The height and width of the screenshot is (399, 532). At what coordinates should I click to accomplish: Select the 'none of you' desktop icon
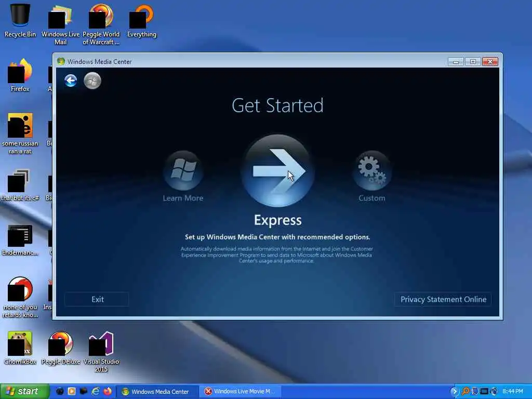point(20,298)
